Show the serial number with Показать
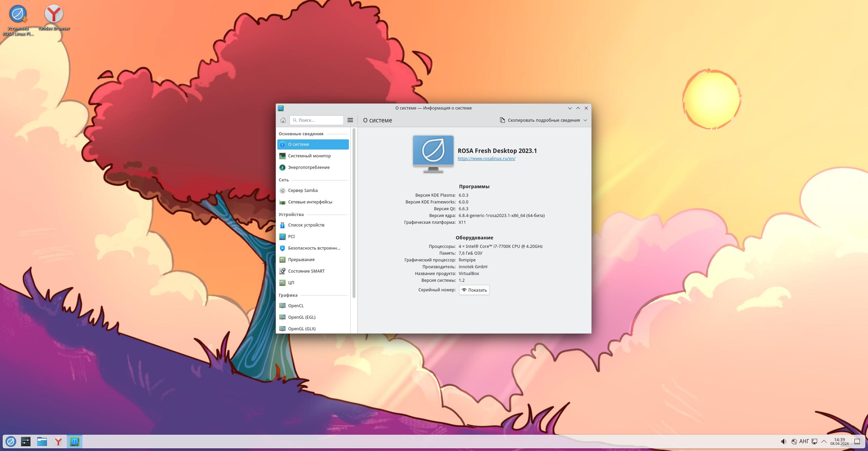 (x=474, y=290)
